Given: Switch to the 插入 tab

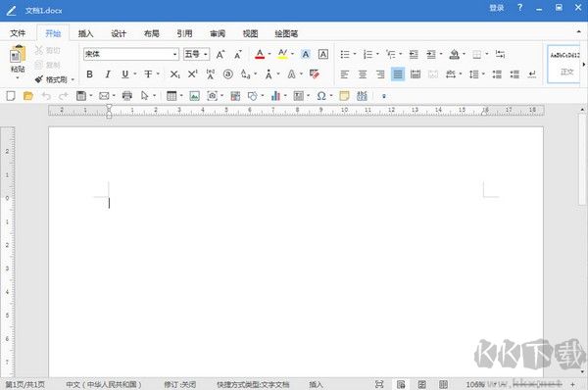Looking at the screenshot, I should [x=85, y=33].
